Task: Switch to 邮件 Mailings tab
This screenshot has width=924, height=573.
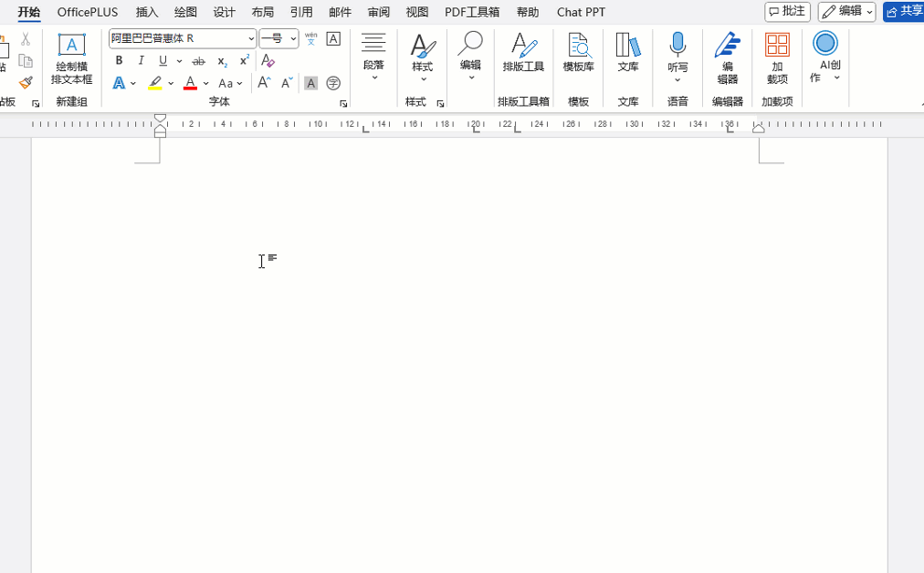Action: click(x=340, y=13)
